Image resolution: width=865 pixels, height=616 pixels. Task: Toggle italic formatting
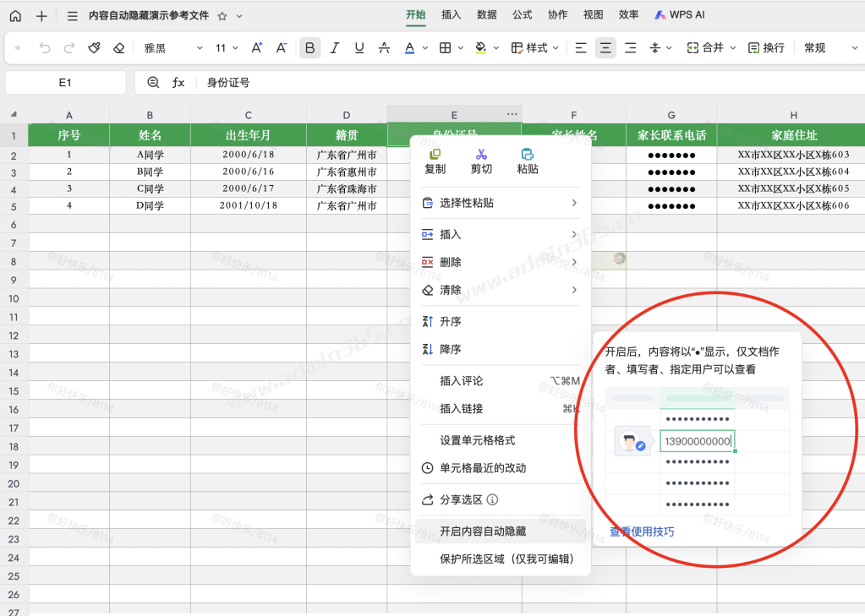point(335,48)
